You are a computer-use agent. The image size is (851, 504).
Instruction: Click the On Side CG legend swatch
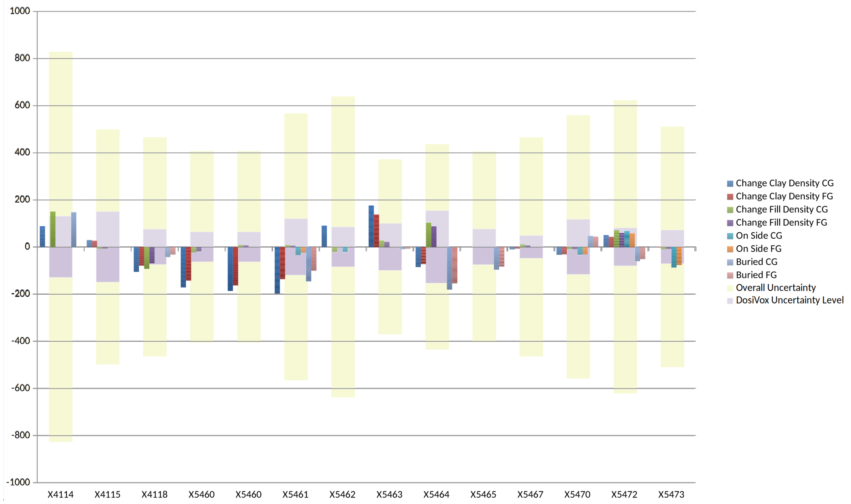[730, 236]
